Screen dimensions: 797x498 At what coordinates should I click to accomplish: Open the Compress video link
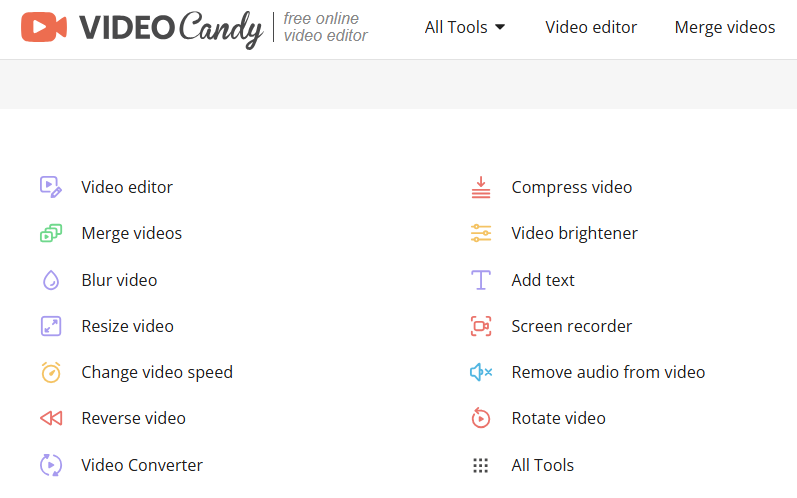pos(572,188)
